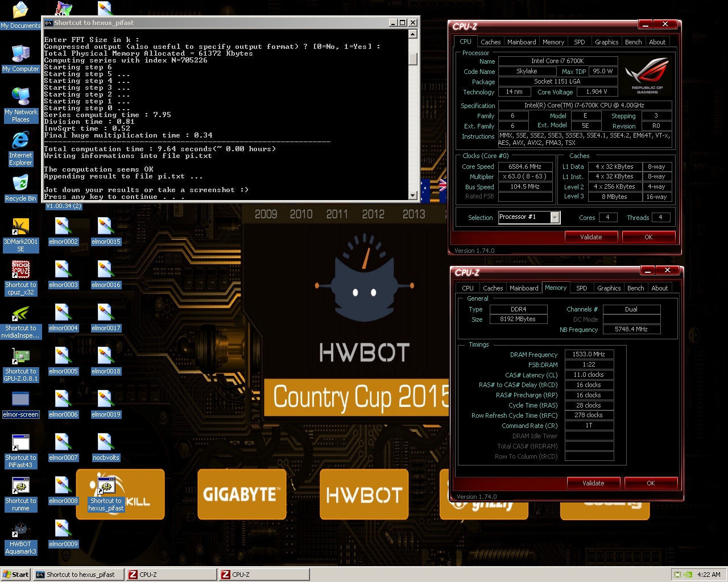Open SPD tab in top CPU-Z window

pyautogui.click(x=580, y=42)
